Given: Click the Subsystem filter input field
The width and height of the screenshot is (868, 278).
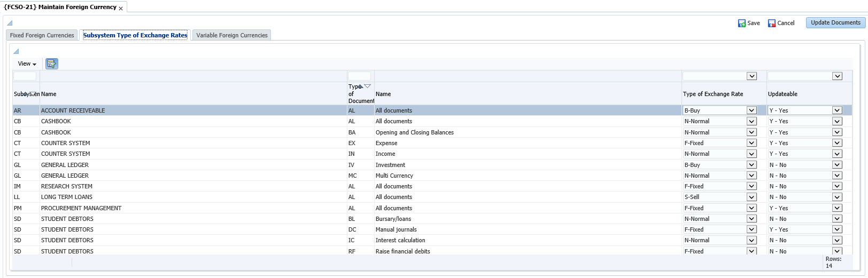Looking at the screenshot, I should [x=25, y=76].
